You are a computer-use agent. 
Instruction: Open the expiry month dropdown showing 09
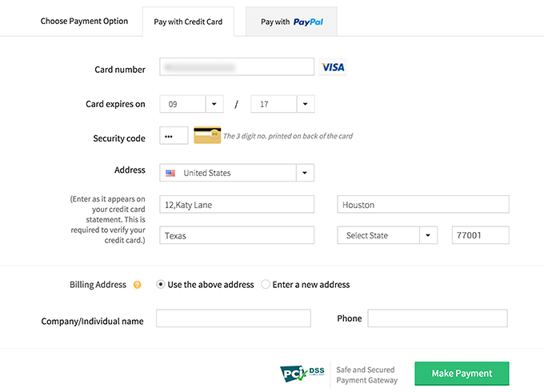tap(214, 104)
